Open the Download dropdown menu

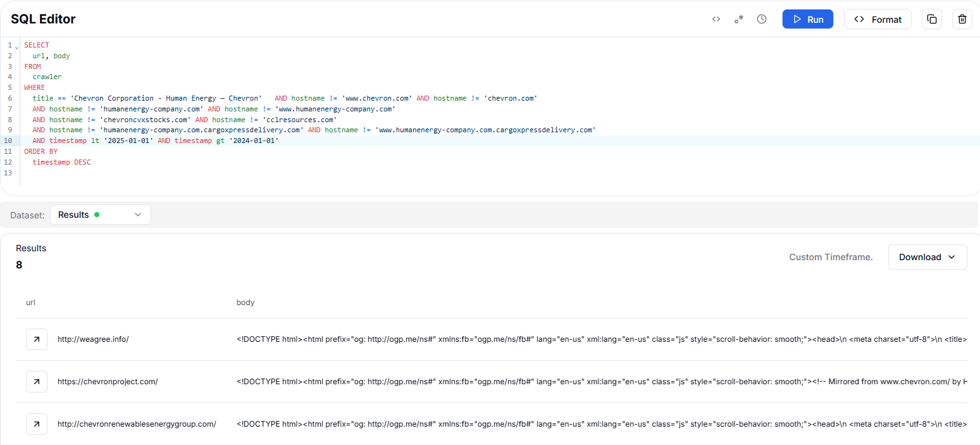click(927, 257)
